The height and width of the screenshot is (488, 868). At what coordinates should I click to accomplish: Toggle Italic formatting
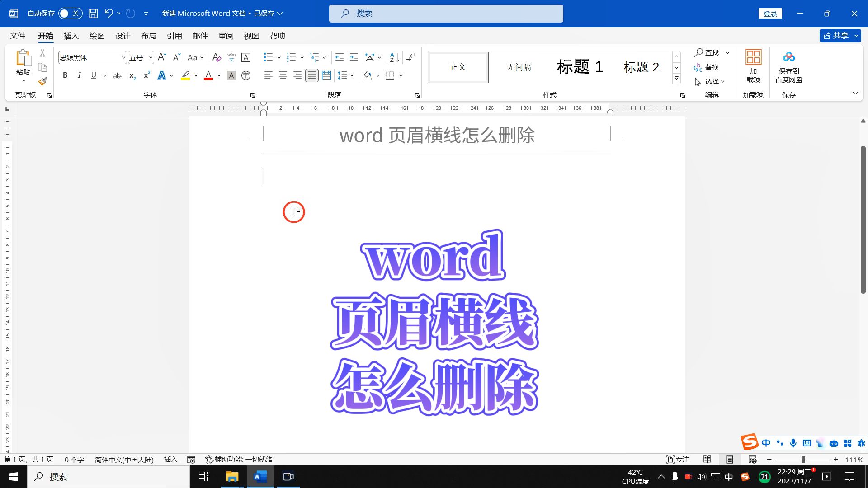tap(80, 75)
